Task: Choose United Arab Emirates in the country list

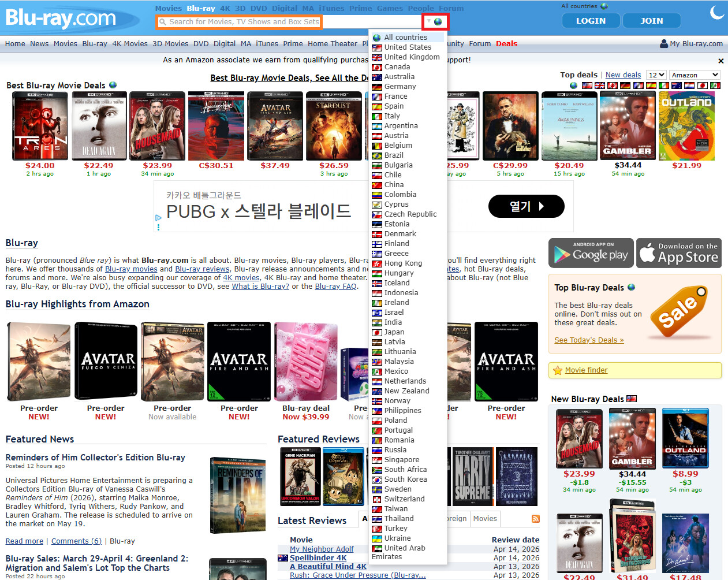Action: tap(408, 552)
